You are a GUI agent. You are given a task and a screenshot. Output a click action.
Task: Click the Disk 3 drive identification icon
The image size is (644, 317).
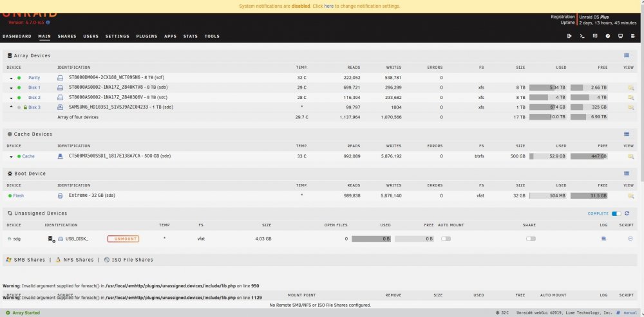60,107
